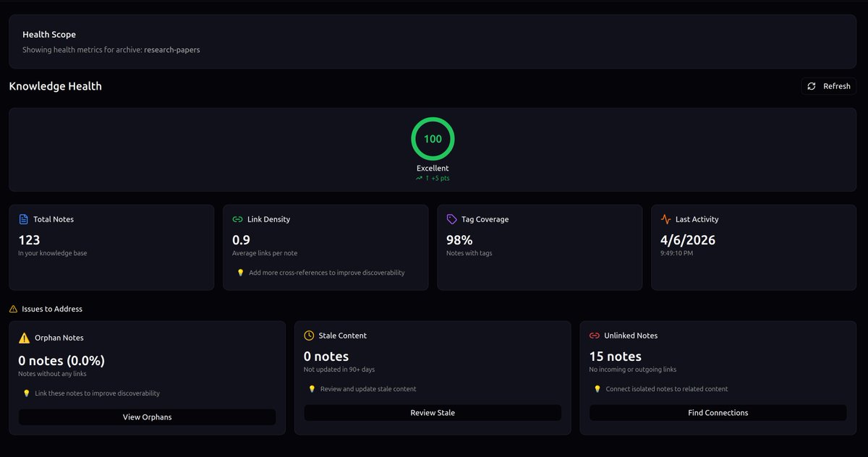Viewport: 868px width, 457px height.
Task: Open View Orphans
Action: [x=148, y=417]
